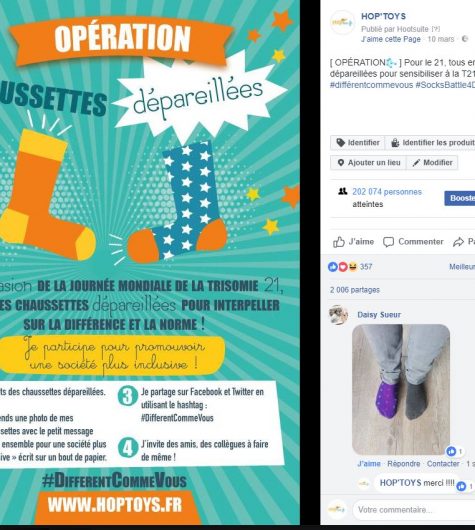Click the #différentcommevous hashtag link
The image size is (475, 530).
[x=371, y=85]
